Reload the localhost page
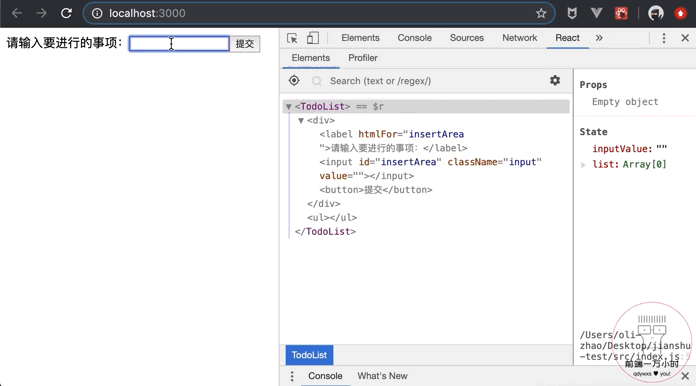The width and height of the screenshot is (696, 386). coord(67,13)
